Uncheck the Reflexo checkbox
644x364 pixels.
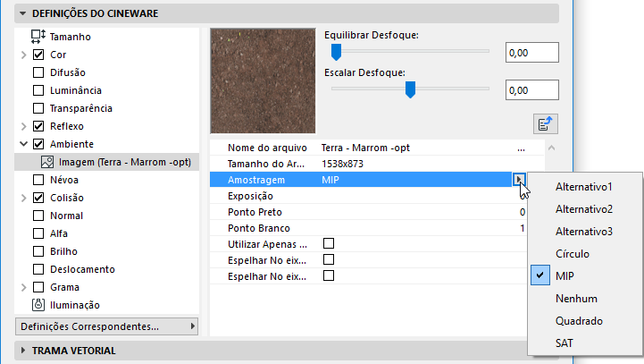38,126
